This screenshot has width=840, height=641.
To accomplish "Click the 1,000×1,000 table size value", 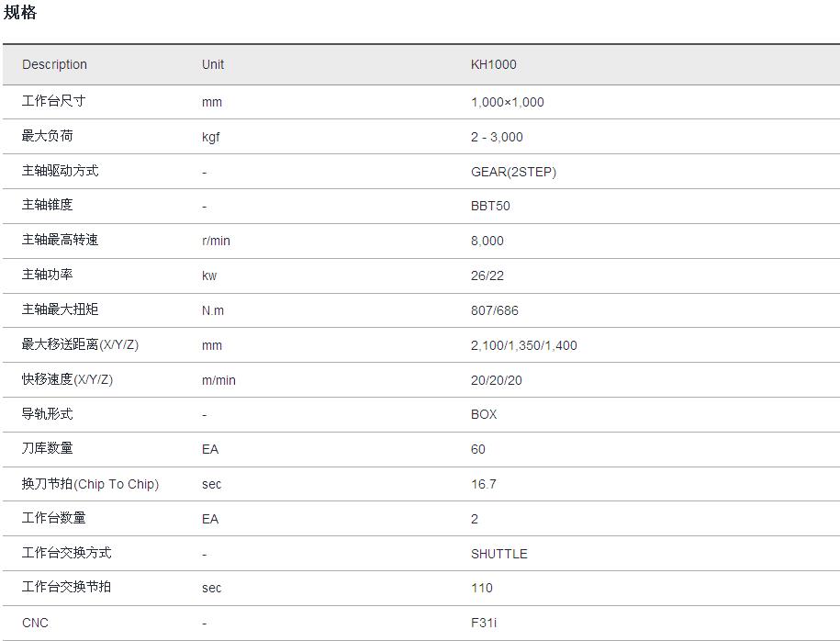I will 507,102.
